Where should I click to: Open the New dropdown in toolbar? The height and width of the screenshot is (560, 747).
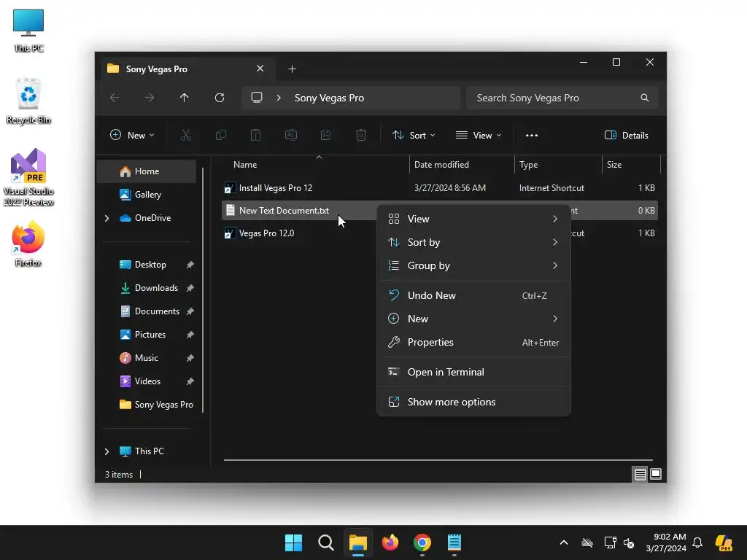(x=132, y=135)
